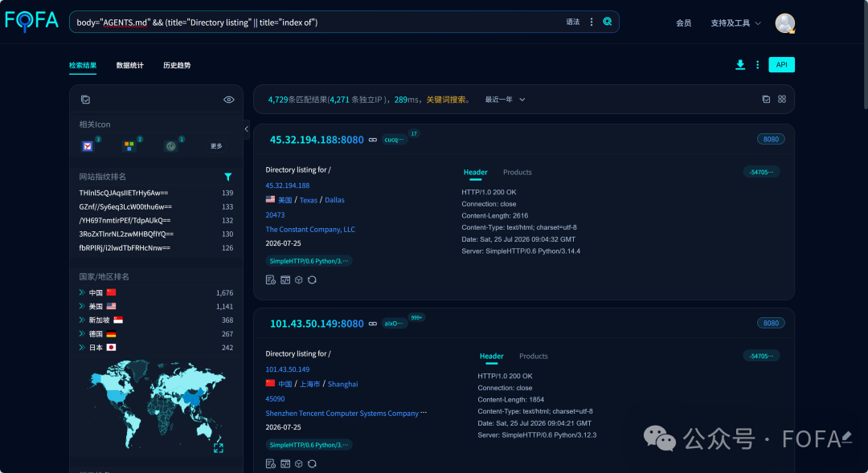The height and width of the screenshot is (473, 868).
Task: Switch to the 数据统计 tab
Action: [129, 65]
